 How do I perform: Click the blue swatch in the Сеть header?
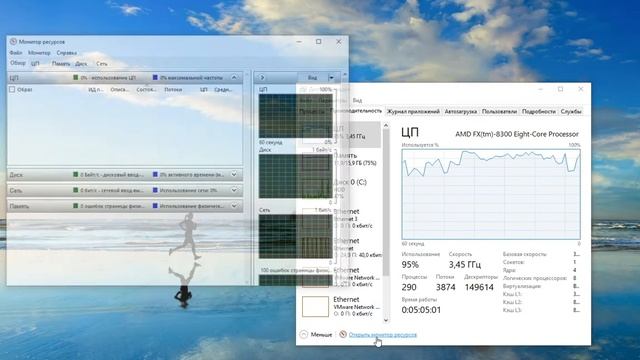point(155,190)
